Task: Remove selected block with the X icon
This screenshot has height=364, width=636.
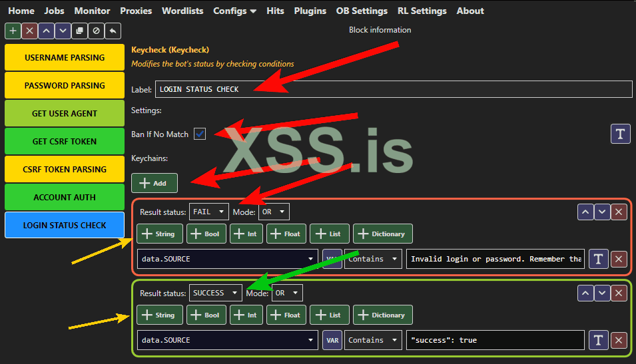Action: pos(29,31)
